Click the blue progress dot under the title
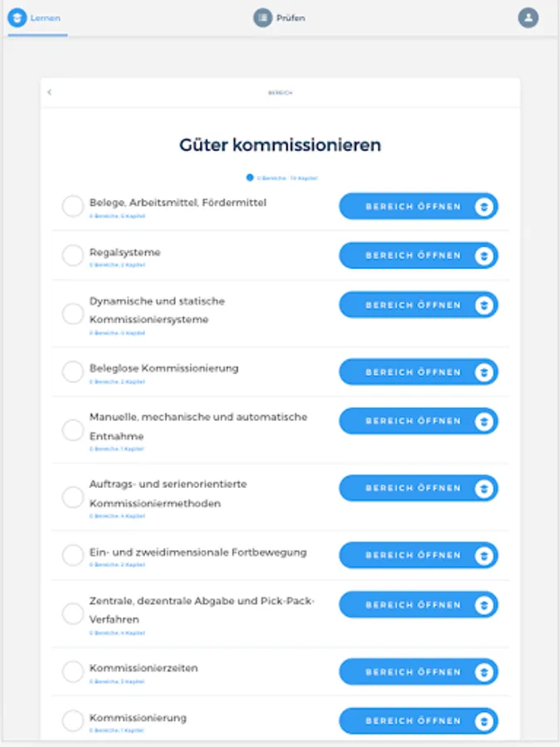Image resolution: width=560 pixels, height=747 pixels. pyautogui.click(x=250, y=178)
